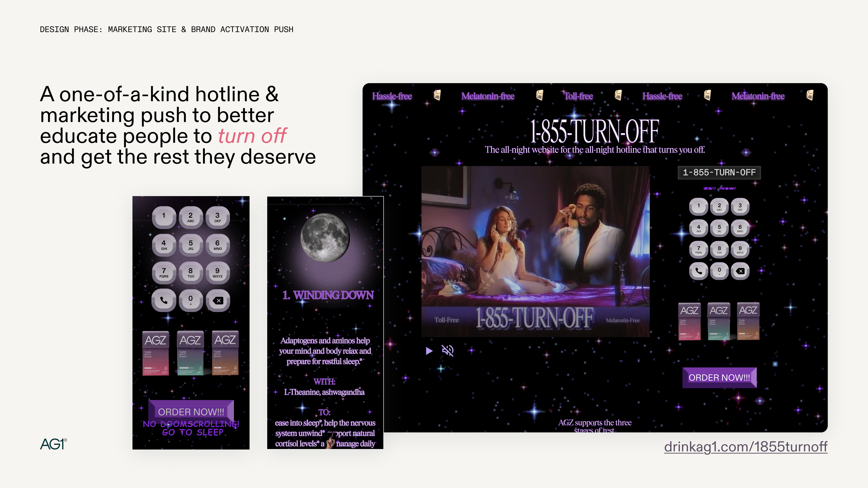The height and width of the screenshot is (488, 868).
Task: Click the AG1 logo in the corner
Action: (54, 444)
